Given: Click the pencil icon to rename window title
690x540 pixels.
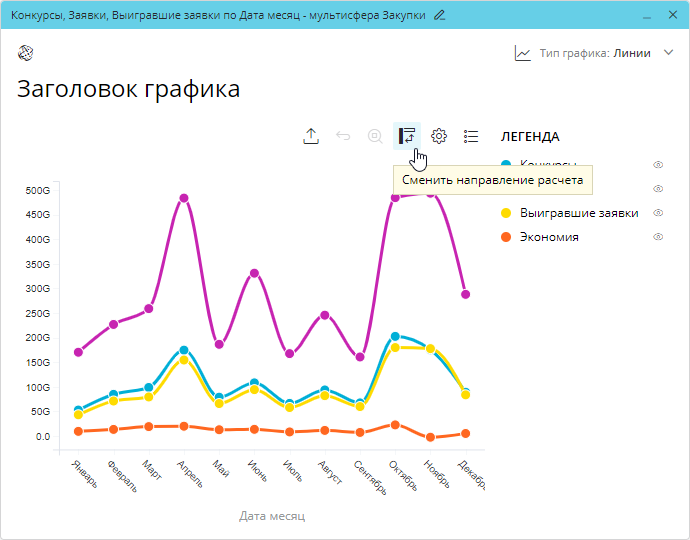Looking at the screenshot, I should pyautogui.click(x=440, y=15).
